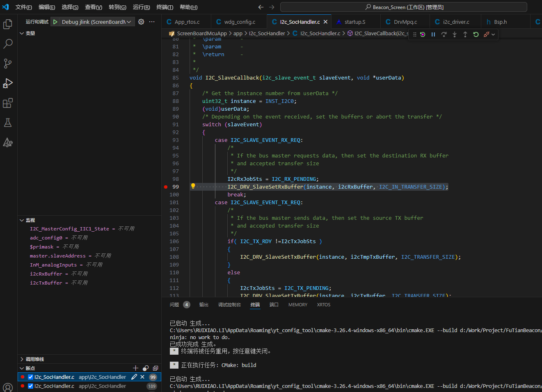Add a function breakpoint with plus icon

(x=136, y=368)
